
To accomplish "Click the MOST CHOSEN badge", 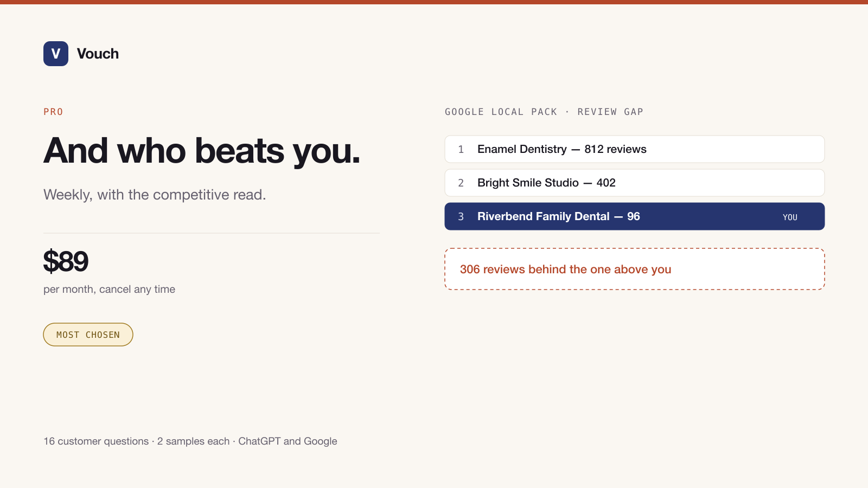I will (x=88, y=335).
